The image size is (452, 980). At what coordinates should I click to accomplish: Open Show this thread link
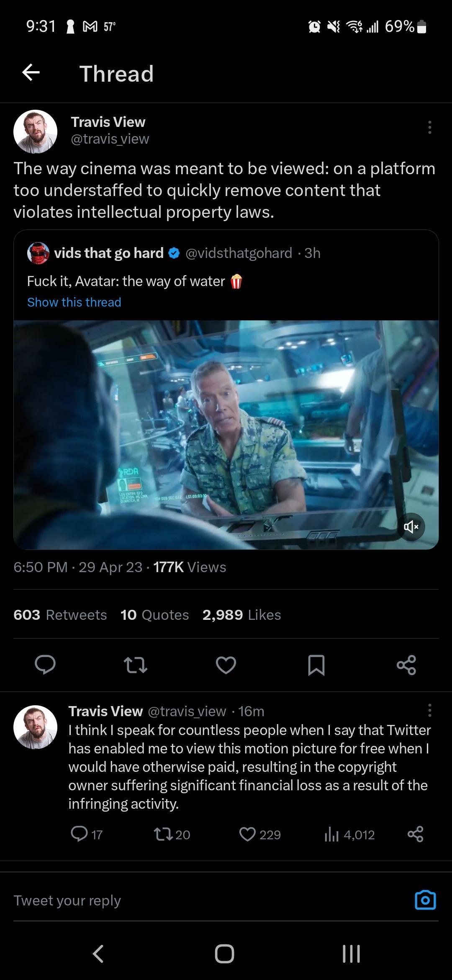(x=74, y=302)
